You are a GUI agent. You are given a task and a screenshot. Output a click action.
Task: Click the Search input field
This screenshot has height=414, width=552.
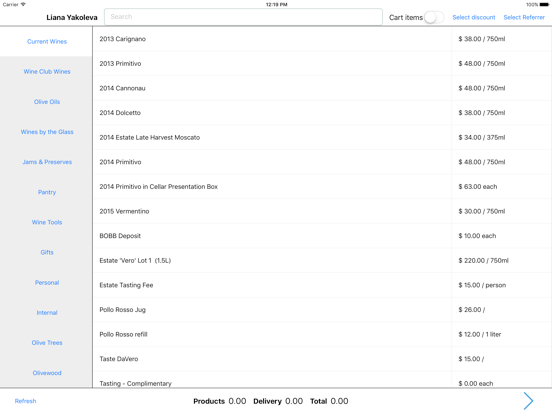[243, 17]
